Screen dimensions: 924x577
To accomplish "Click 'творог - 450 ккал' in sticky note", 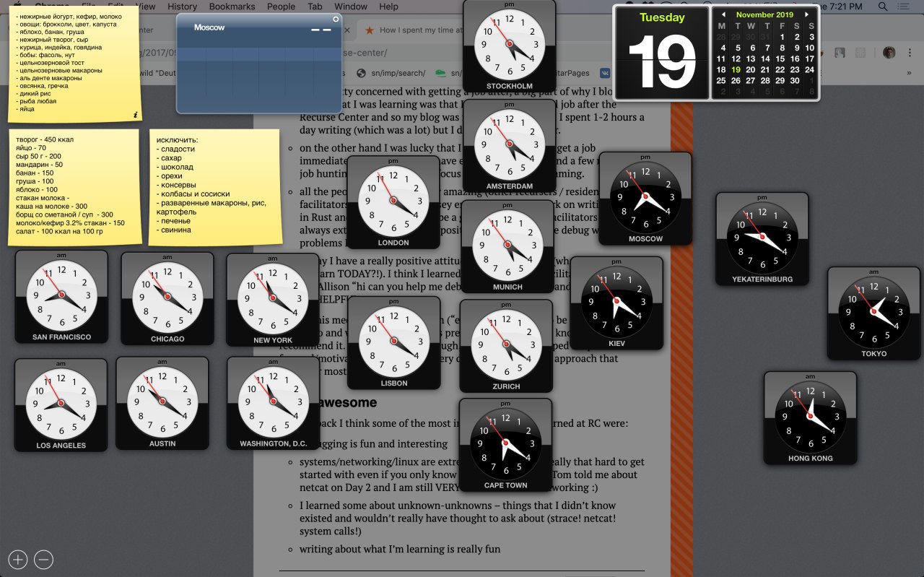I will pos(44,139).
